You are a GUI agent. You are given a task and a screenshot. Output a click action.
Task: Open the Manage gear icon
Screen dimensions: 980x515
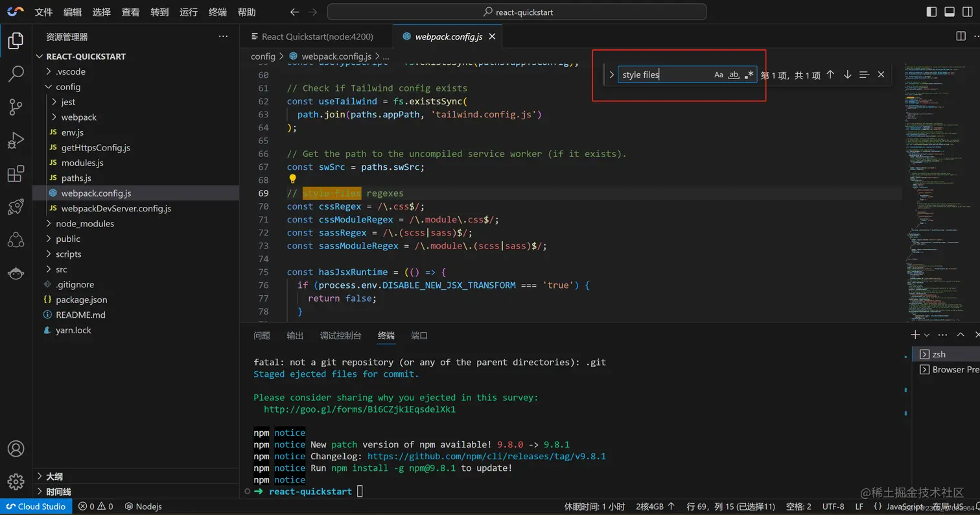[x=16, y=482]
